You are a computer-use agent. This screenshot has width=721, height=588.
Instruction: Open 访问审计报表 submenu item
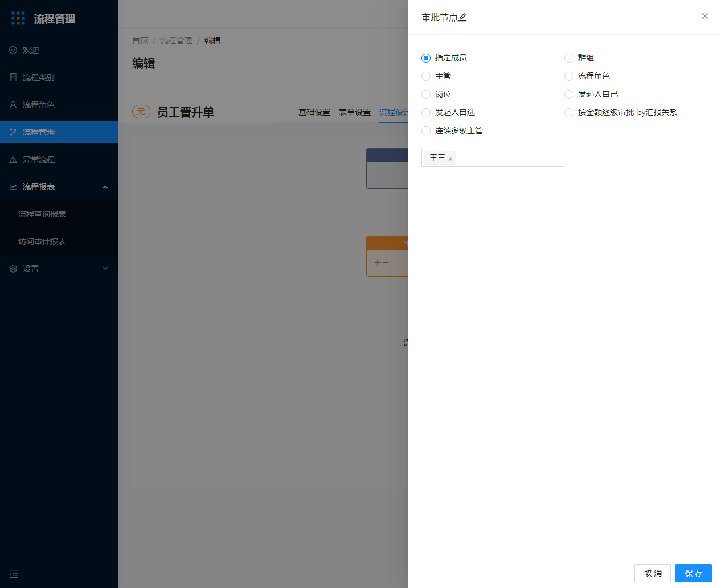59,241
